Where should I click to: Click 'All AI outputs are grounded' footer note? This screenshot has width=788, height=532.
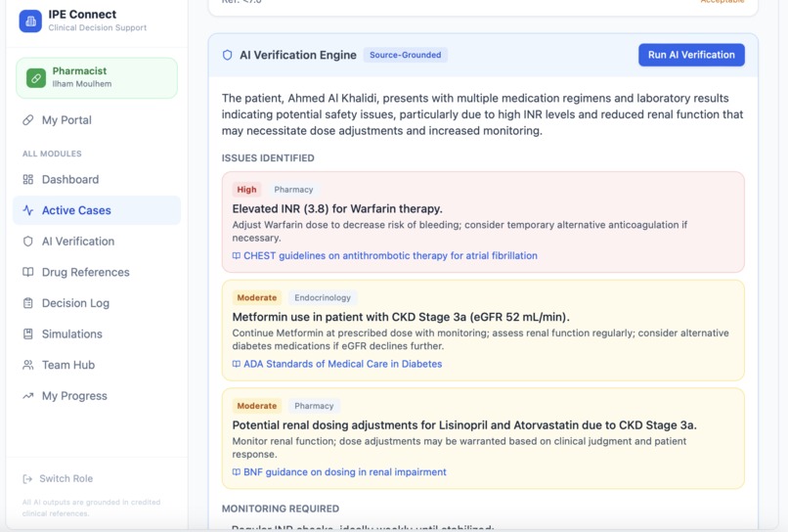[x=92, y=508]
